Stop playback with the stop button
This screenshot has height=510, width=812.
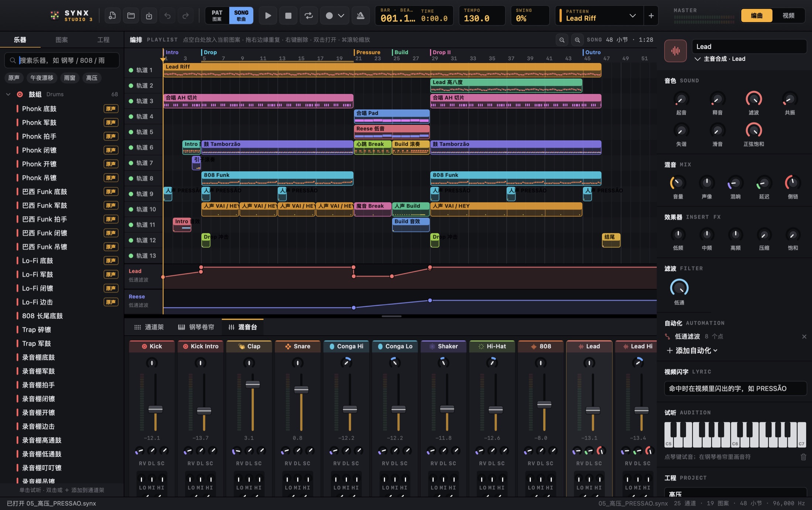pos(288,16)
